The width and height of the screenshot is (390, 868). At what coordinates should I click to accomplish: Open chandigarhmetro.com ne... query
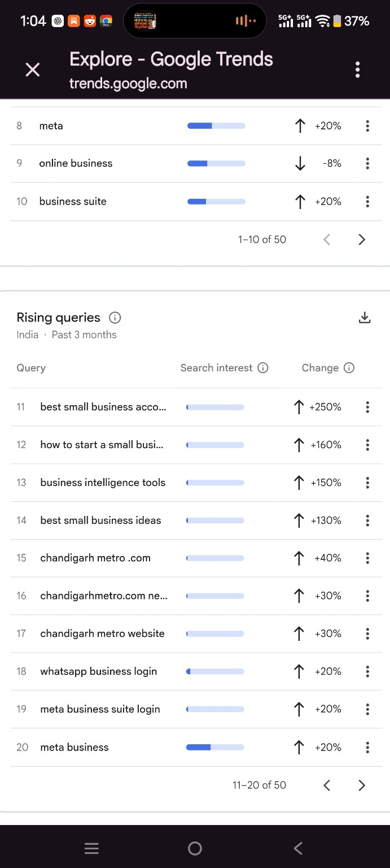[x=104, y=596]
